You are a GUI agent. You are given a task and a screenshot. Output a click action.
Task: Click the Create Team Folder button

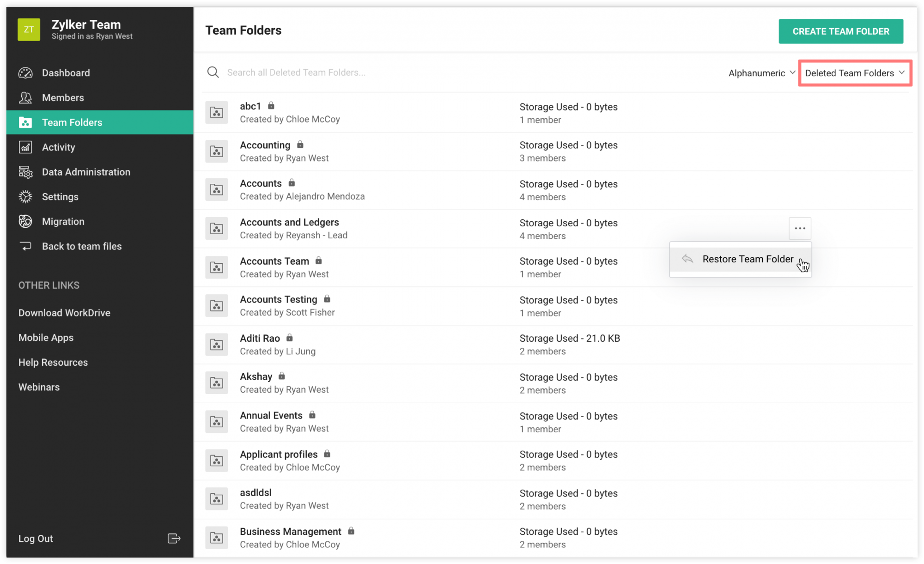click(x=840, y=31)
